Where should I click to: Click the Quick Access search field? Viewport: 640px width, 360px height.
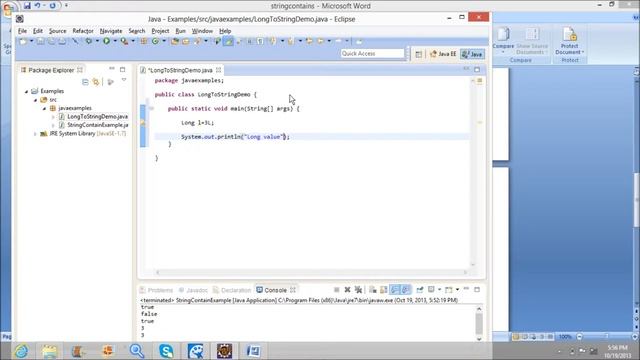pos(372,53)
